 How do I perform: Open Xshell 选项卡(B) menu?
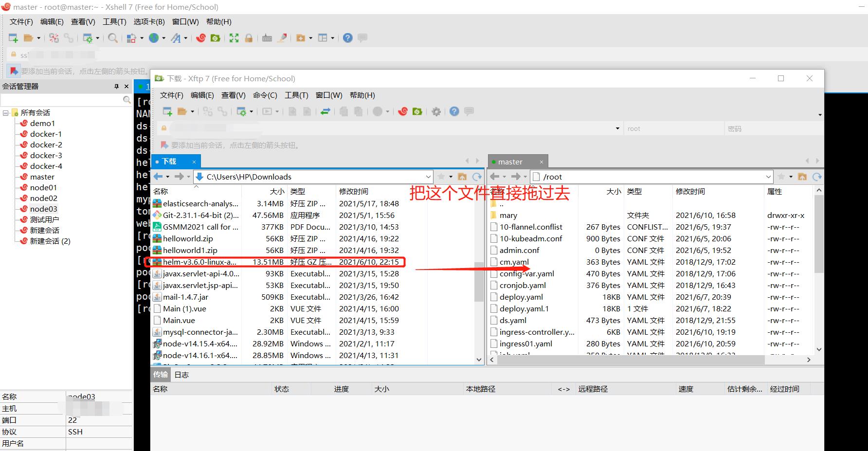click(149, 21)
